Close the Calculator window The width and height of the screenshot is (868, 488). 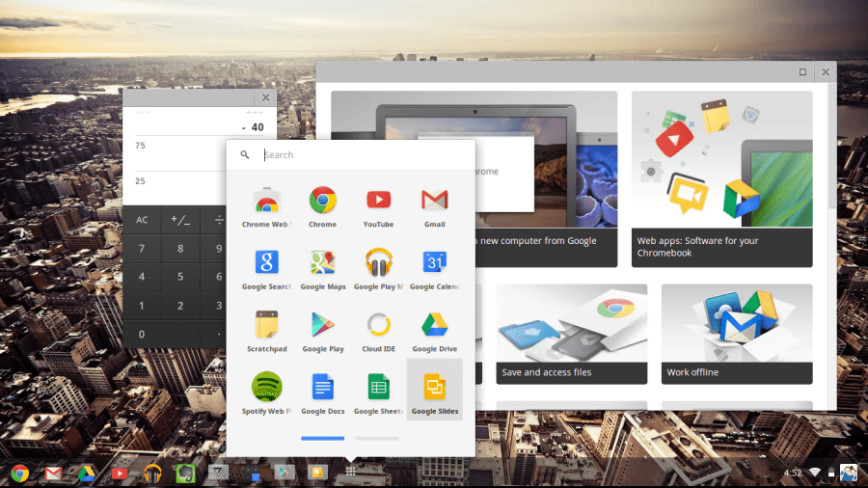coord(266,97)
